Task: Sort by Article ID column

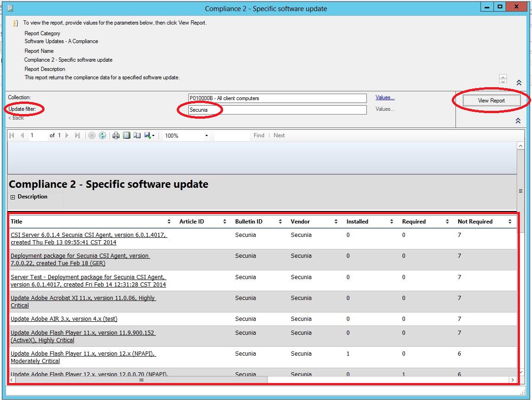Action: 224,222
